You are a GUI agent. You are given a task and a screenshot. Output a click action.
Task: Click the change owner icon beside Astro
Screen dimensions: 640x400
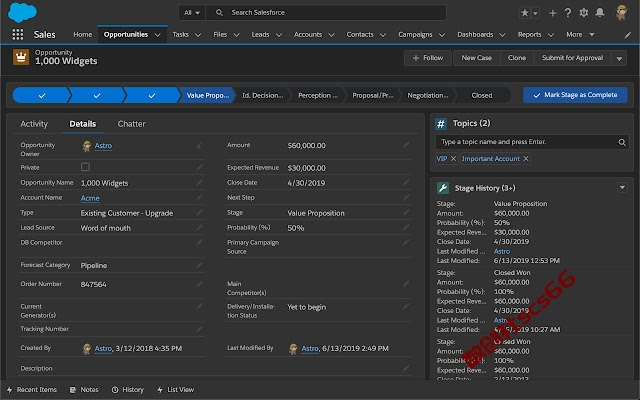pyautogui.click(x=199, y=145)
